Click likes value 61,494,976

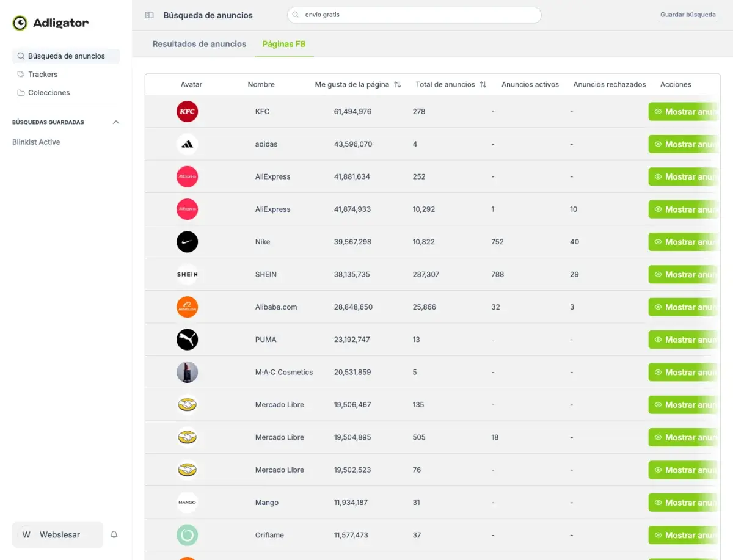pos(352,112)
